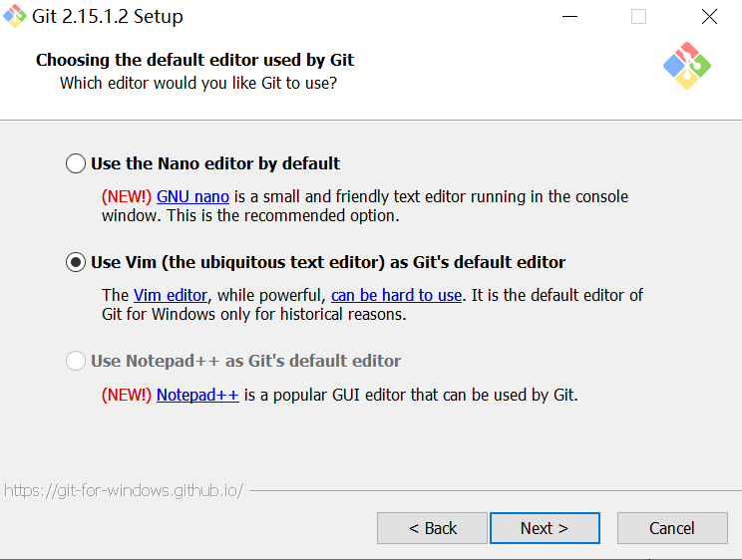Image resolution: width=742 pixels, height=560 pixels.
Task: Open the Vim editor link
Action: 171,295
